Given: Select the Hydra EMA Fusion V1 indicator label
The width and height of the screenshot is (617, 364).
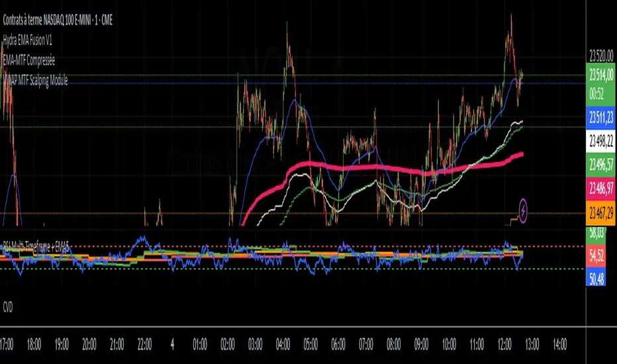Looking at the screenshot, I should coord(27,40).
